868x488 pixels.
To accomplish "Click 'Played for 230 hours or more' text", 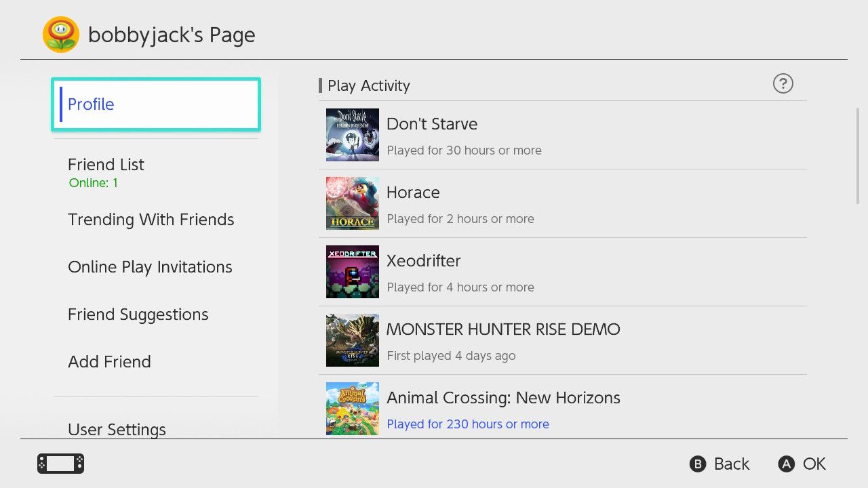I will 467,424.
